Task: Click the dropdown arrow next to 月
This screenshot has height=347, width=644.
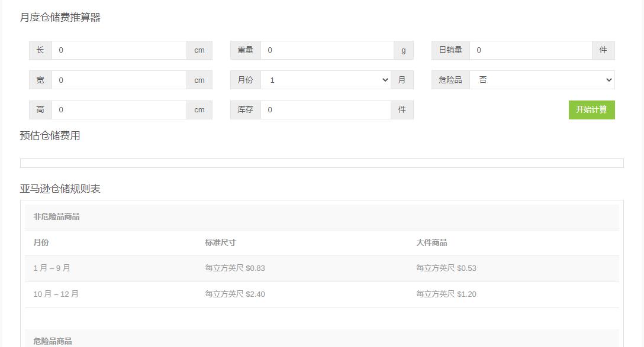Action: (x=385, y=80)
